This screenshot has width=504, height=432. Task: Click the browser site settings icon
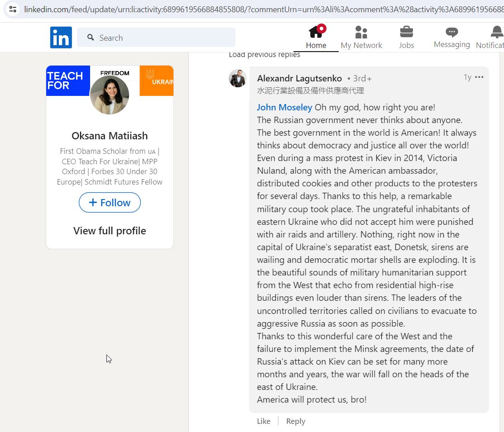click(x=13, y=9)
